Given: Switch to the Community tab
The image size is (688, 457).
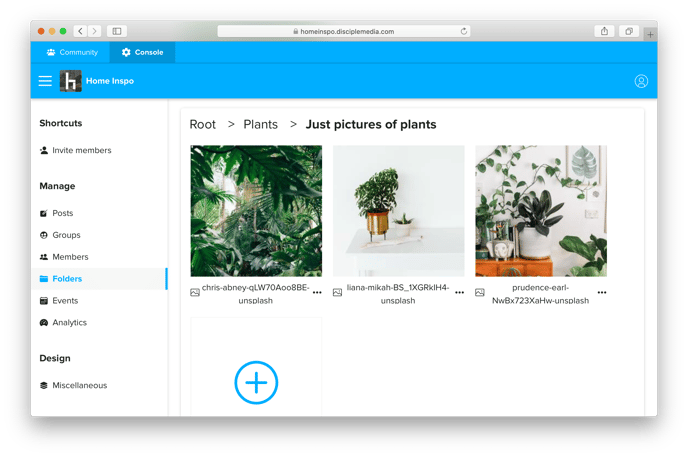Looking at the screenshot, I should [x=72, y=52].
